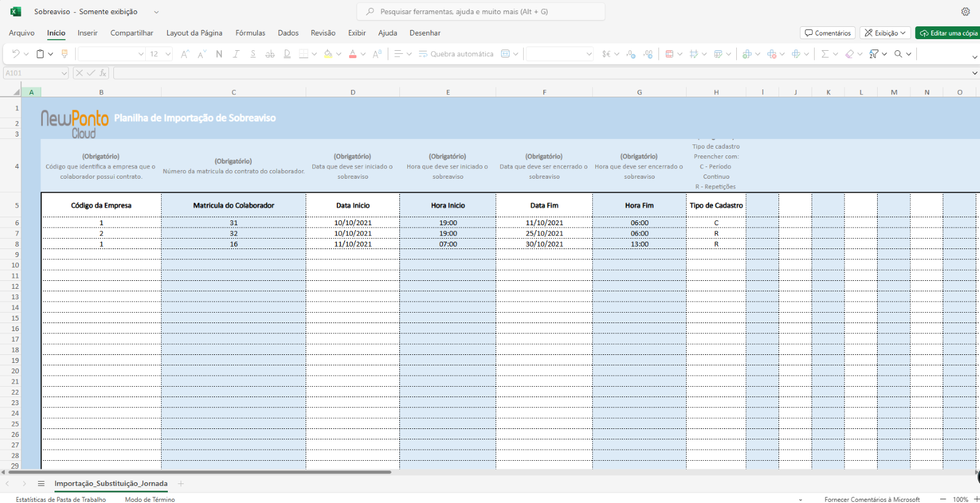Open the Exibição mode dropdown

coord(885,33)
